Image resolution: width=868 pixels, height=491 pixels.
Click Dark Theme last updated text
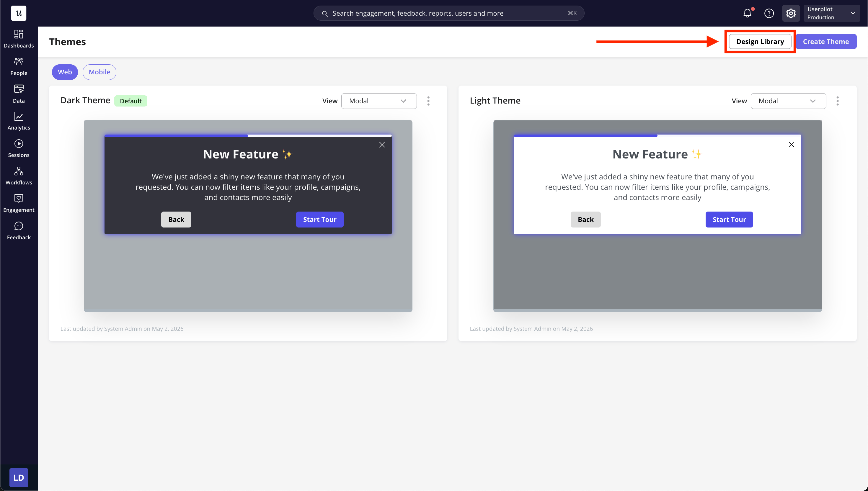point(122,329)
